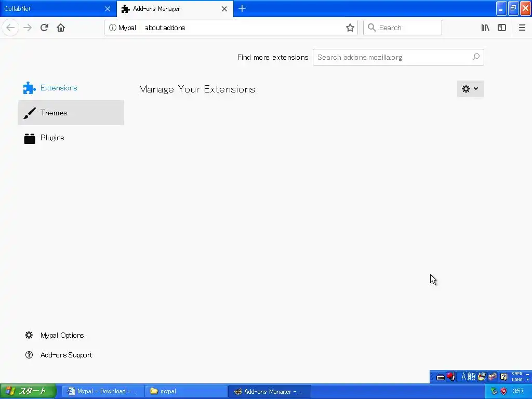
Task: Show site information icon in address bar
Action: [113, 28]
